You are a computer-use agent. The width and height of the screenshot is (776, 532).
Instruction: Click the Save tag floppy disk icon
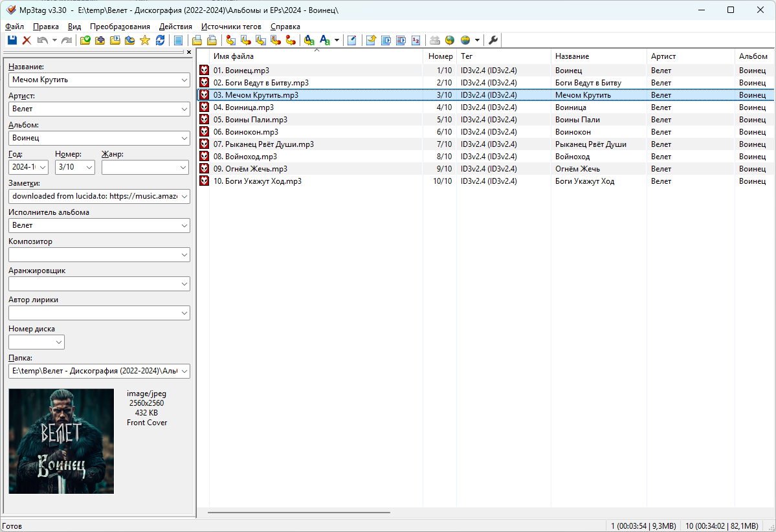(12, 41)
